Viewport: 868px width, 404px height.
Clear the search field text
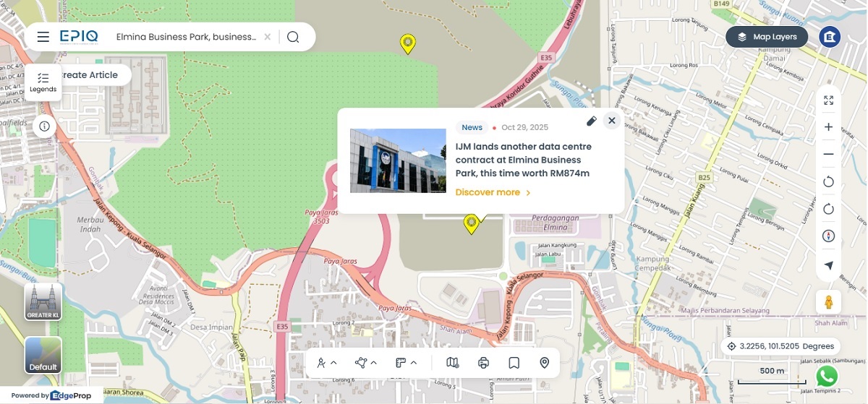coord(268,37)
